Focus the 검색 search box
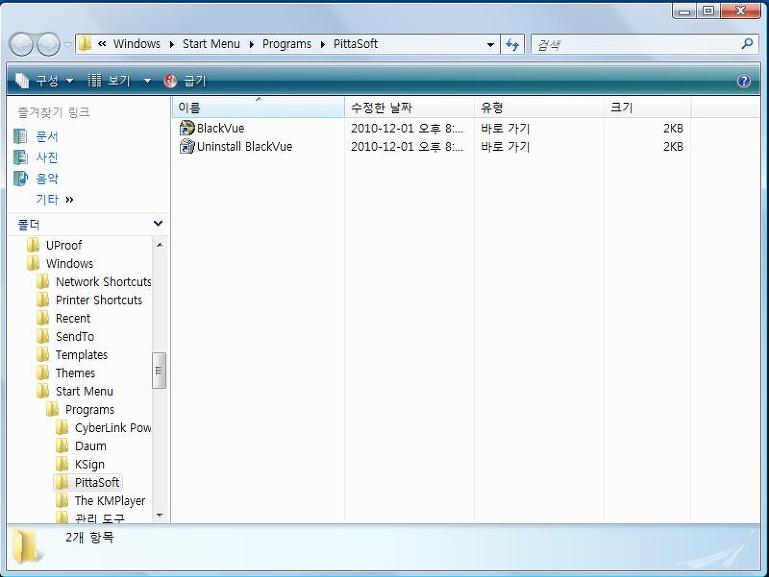The image size is (769, 577). (x=635, y=45)
